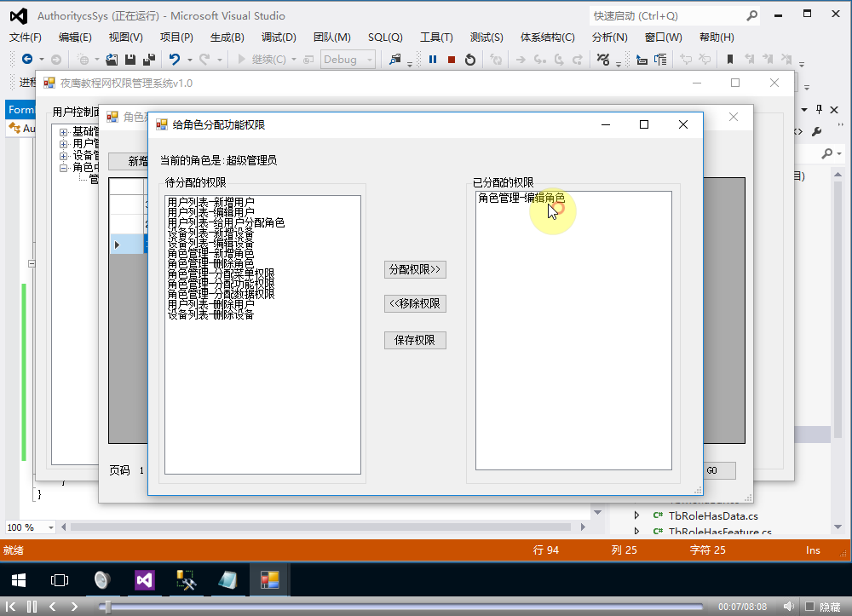Click the 分配权限>> button
Image resolution: width=852 pixels, height=616 pixels.
coord(415,269)
